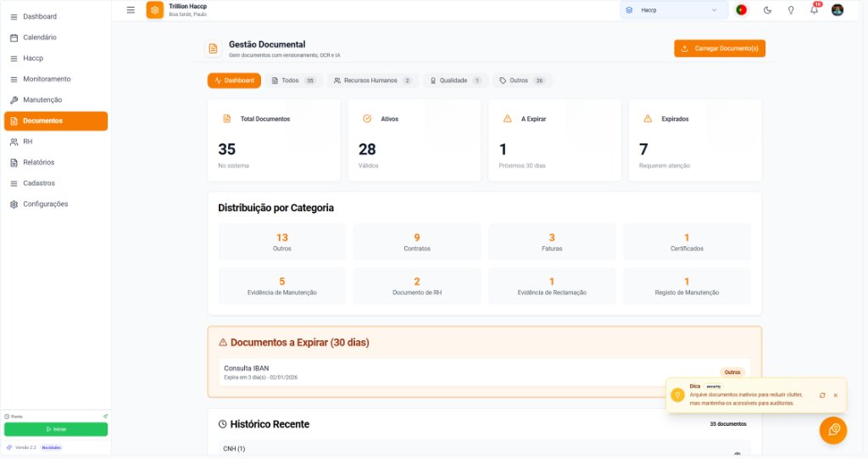Image resolution: width=868 pixels, height=459 pixels.
Task: Open Calendário in the sidebar
Action: click(55, 37)
